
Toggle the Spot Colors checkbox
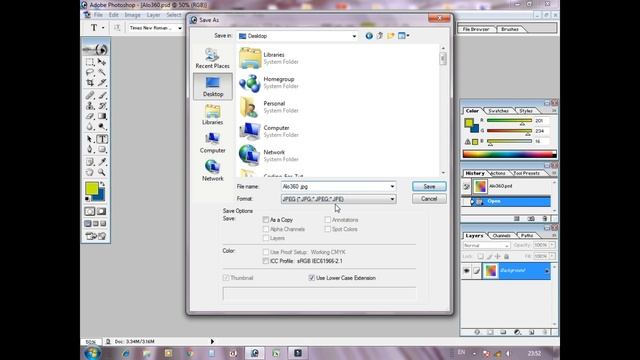(x=328, y=229)
